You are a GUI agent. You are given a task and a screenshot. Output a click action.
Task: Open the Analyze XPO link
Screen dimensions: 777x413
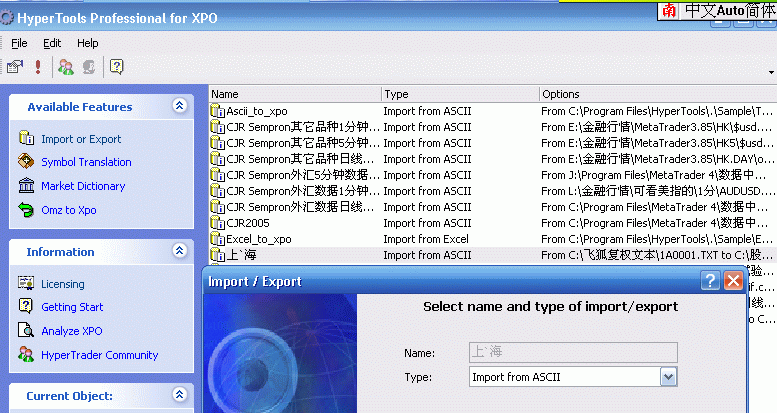coord(72,331)
